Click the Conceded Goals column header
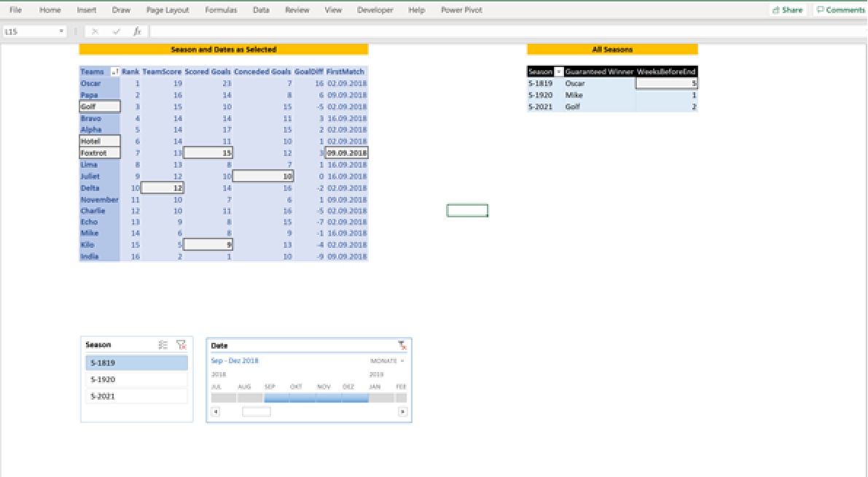 [x=262, y=71]
